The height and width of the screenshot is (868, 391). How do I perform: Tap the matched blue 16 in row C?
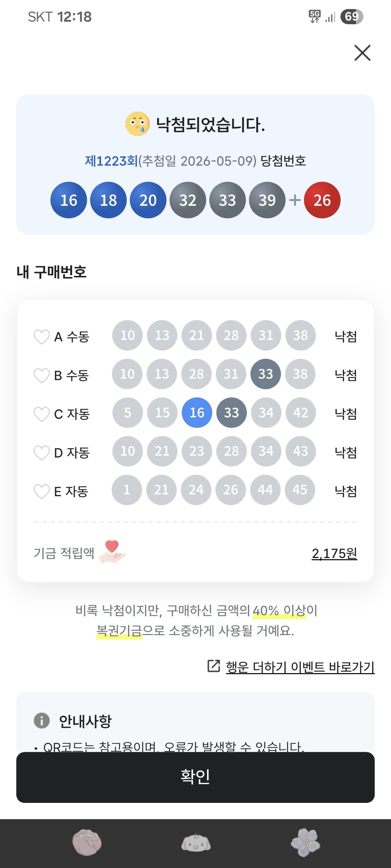197,413
